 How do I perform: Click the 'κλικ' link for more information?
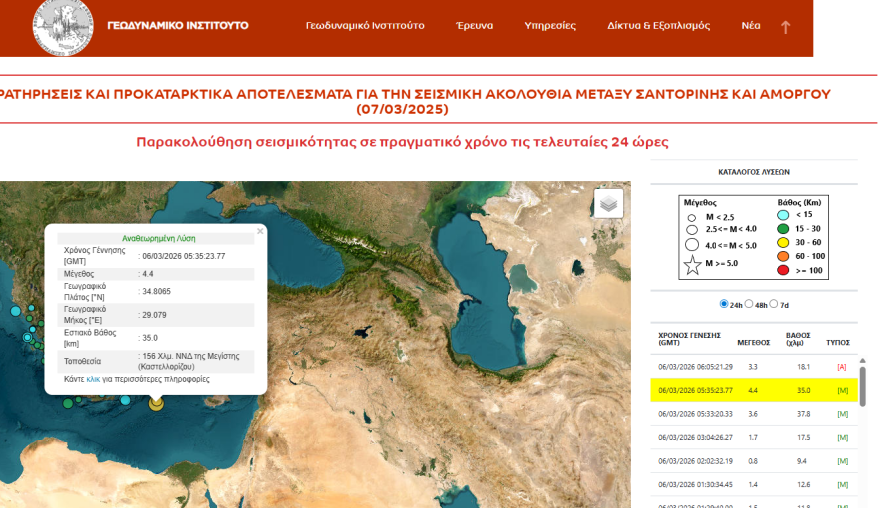tap(93, 379)
